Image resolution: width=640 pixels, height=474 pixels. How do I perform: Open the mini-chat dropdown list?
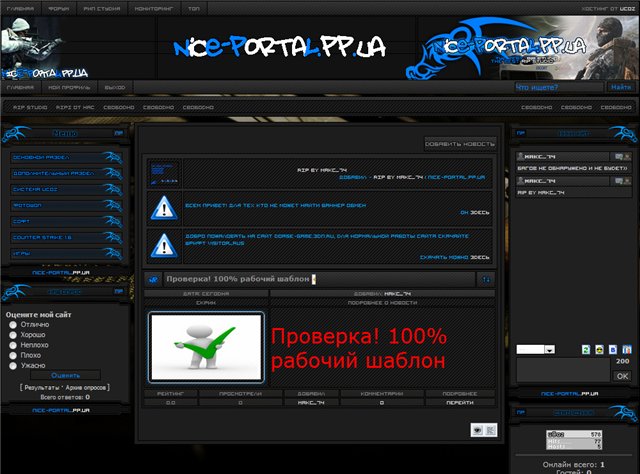536,349
